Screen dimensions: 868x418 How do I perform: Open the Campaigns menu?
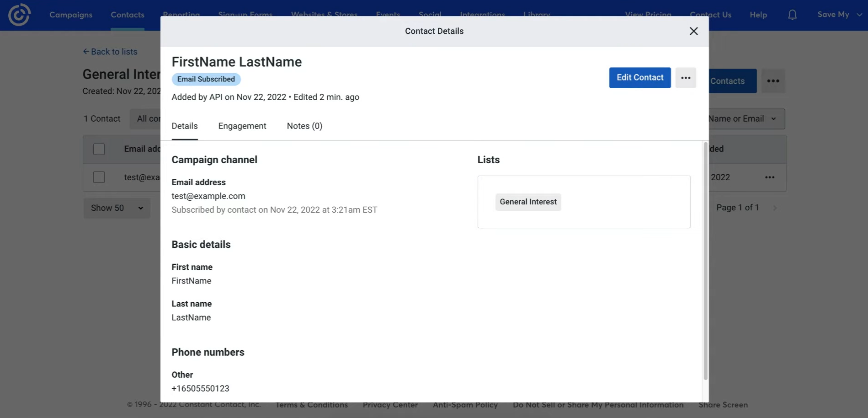(x=70, y=15)
